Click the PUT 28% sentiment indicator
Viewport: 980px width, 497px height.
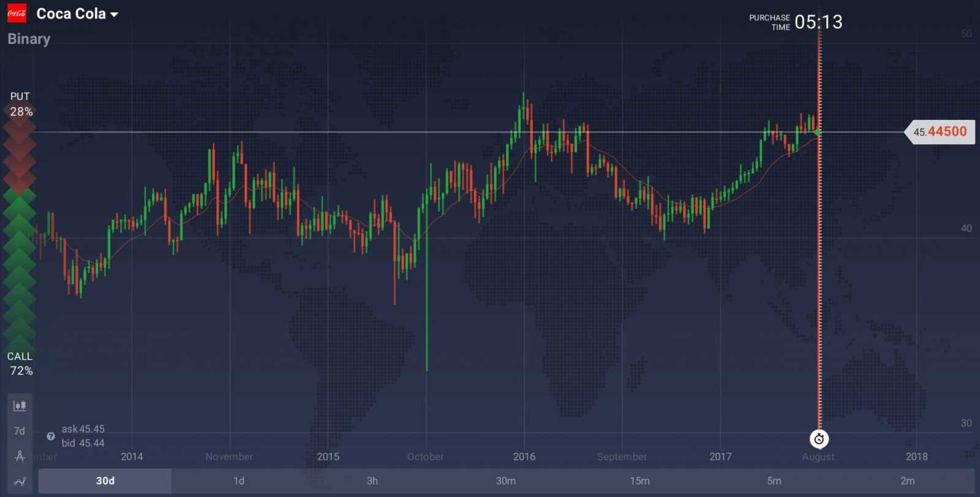(x=21, y=105)
